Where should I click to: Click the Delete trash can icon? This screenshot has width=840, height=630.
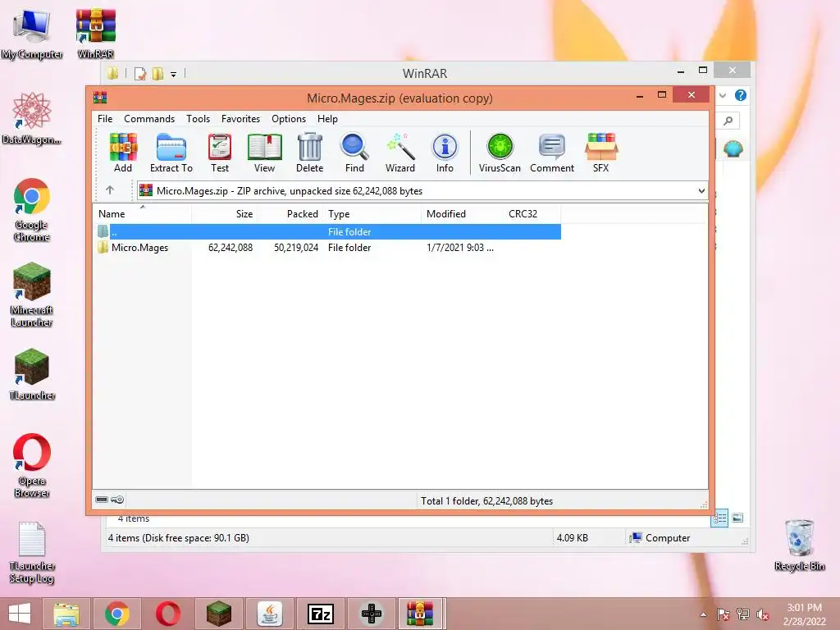coord(309,153)
